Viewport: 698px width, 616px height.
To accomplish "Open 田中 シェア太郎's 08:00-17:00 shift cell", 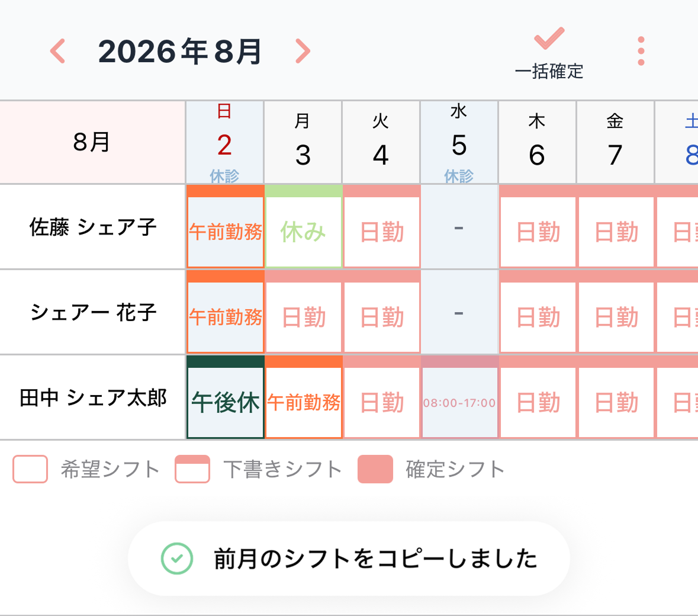I will (x=459, y=397).
